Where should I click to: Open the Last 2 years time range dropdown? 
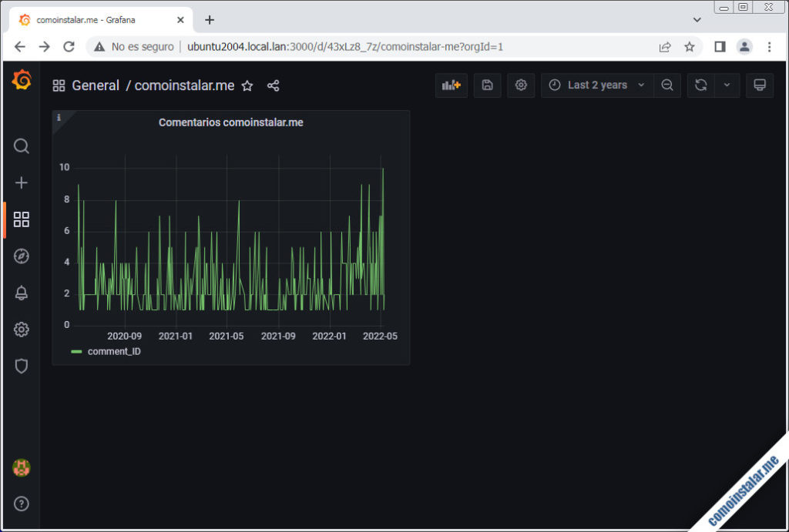[596, 85]
